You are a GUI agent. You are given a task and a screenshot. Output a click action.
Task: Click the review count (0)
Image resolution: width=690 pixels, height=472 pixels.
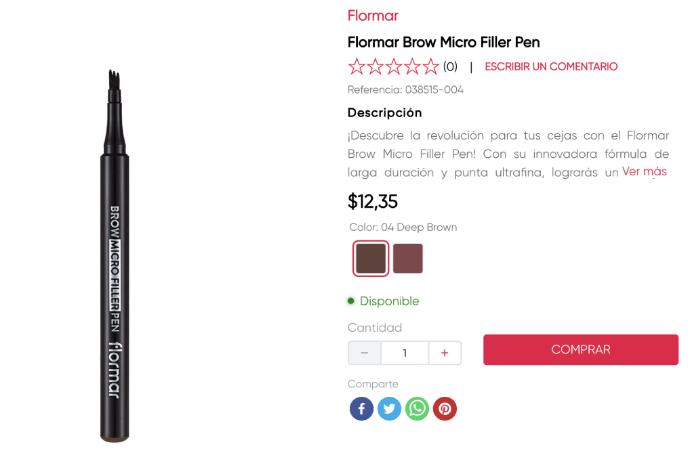click(450, 67)
